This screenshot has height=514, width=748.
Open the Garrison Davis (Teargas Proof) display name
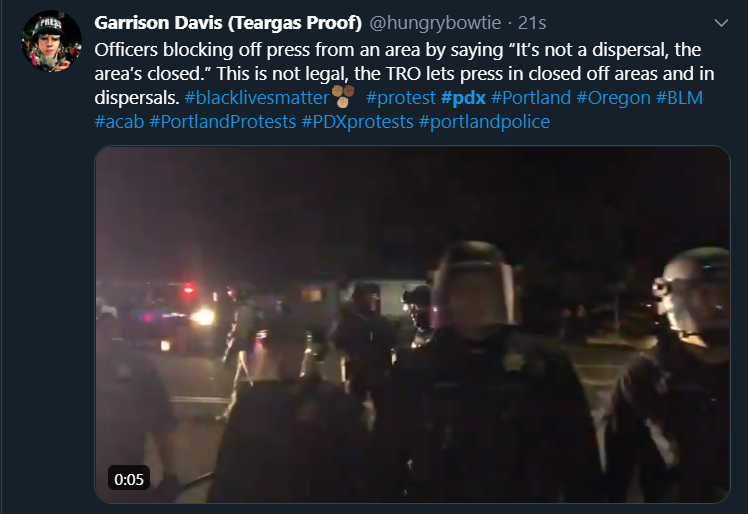tap(228, 22)
